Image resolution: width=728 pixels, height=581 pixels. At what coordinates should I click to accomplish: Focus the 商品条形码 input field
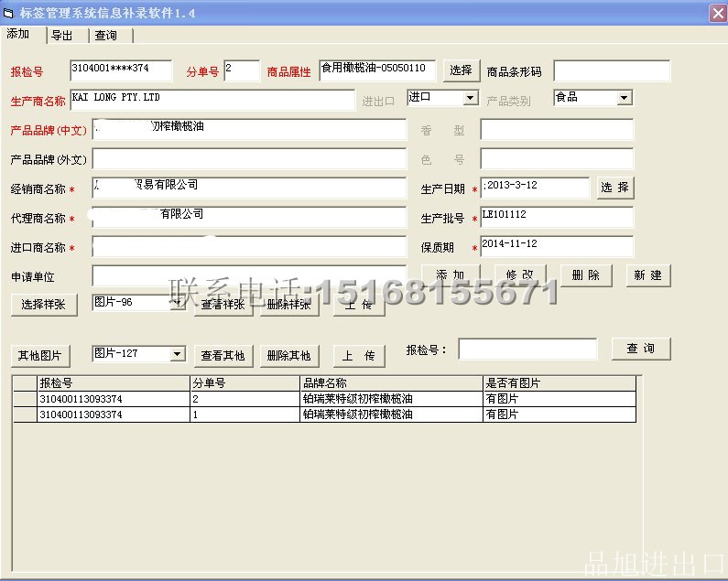click(612, 71)
